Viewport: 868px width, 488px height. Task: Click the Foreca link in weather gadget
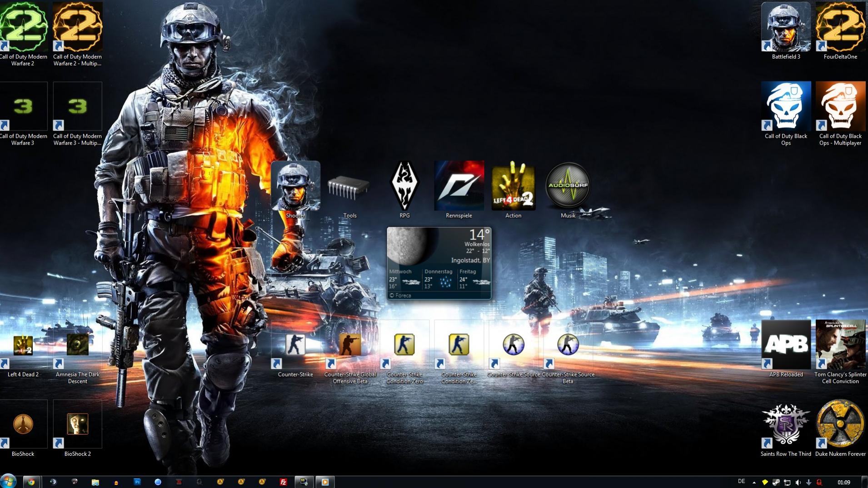[400, 295]
